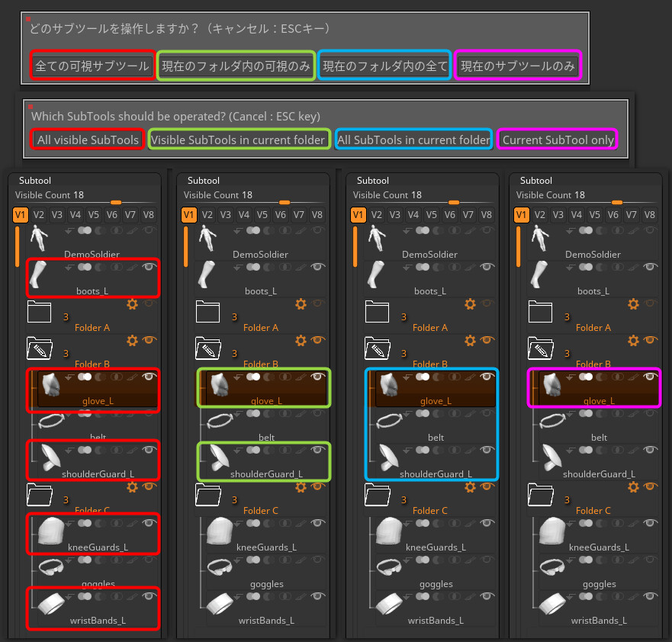Screen dimensions: 672x642
Task: Select Union boolean mode on boots_L
Action: tap(84, 267)
